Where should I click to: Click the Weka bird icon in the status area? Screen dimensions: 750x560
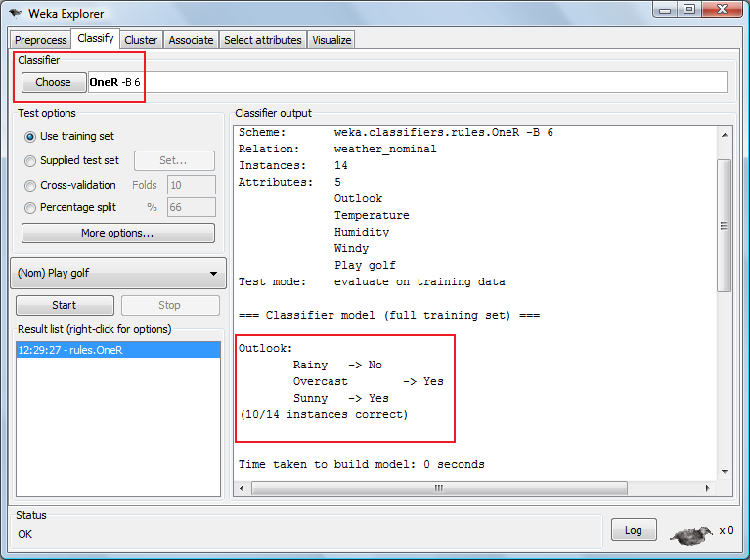click(691, 536)
